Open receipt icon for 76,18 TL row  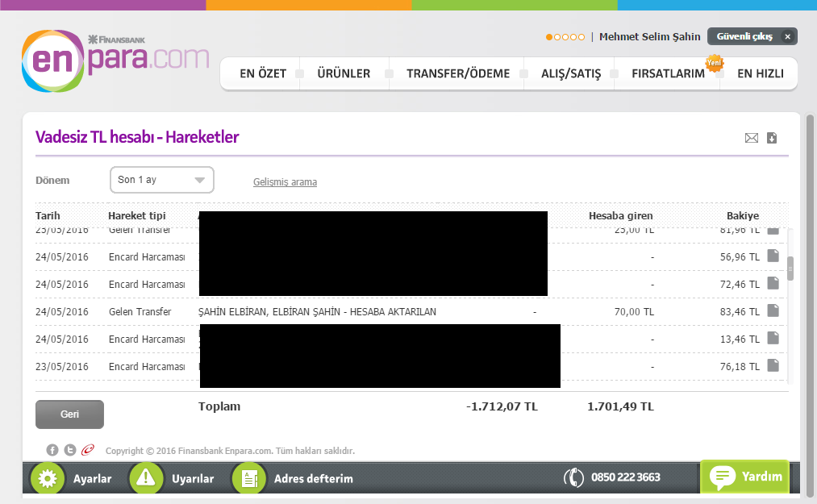tap(773, 365)
